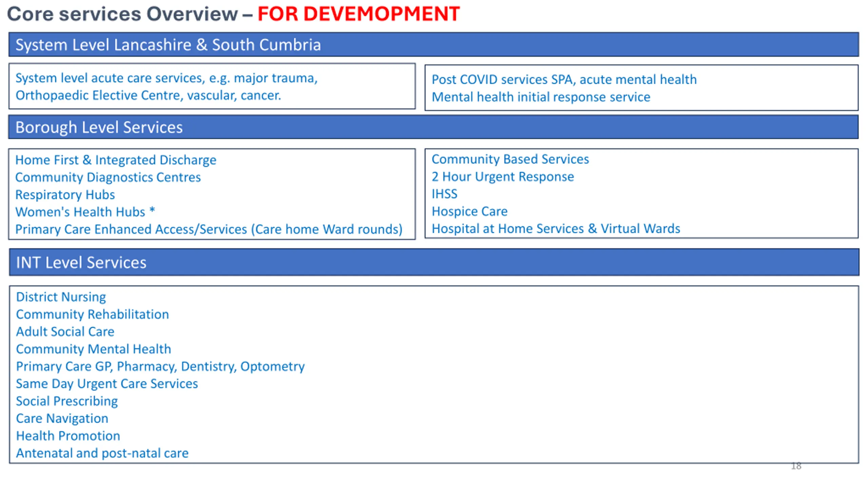Select the 'Health Promotion' entry

click(x=68, y=436)
